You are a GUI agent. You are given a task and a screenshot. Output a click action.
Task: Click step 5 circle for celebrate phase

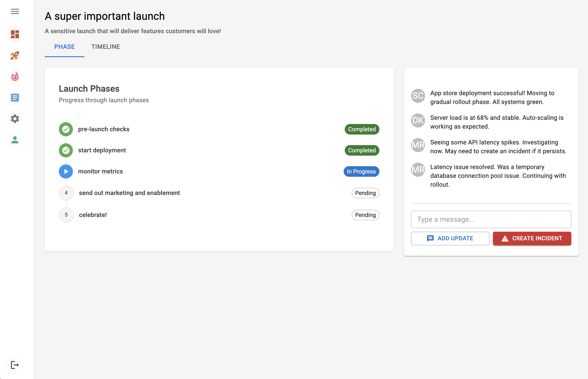coord(66,215)
